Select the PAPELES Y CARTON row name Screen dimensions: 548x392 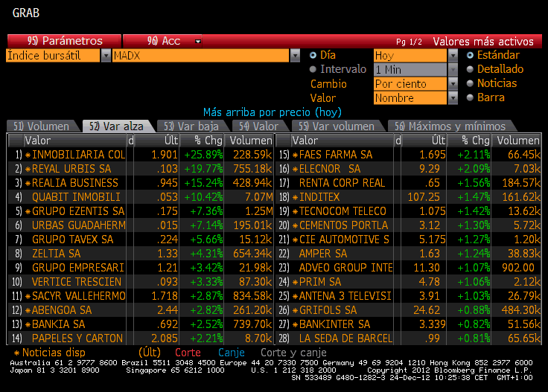(77, 338)
